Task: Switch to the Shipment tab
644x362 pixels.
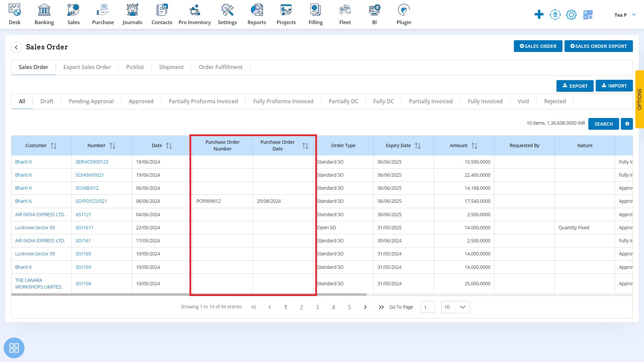Action: 171,67
